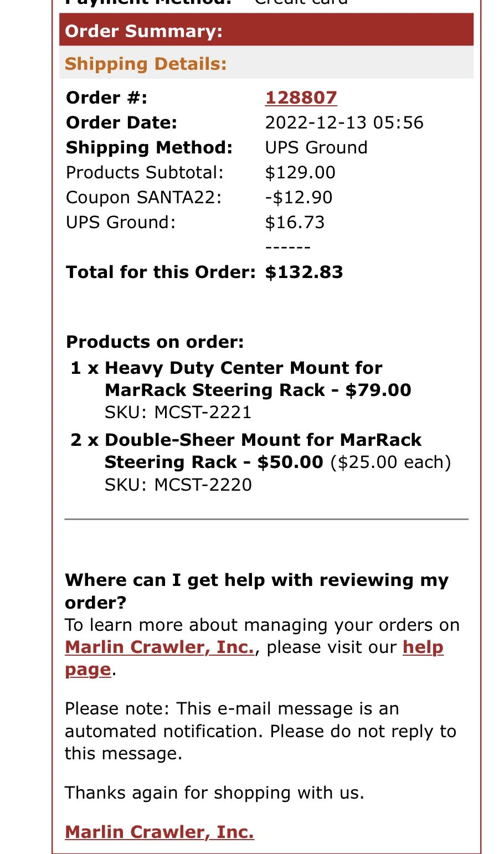Image resolution: width=504 pixels, height=854 pixels.
Task: Click the Coupon SANTA22 label
Action: pyautogui.click(x=144, y=197)
